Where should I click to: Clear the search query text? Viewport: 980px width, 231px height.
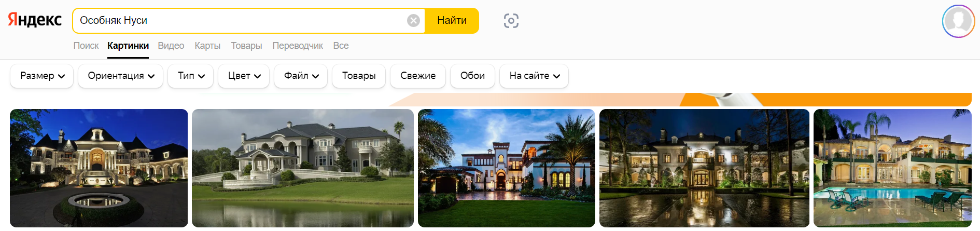click(x=413, y=20)
